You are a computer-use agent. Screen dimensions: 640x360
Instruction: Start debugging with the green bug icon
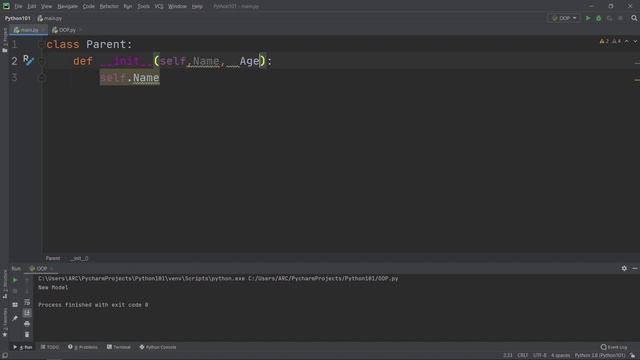(x=598, y=18)
